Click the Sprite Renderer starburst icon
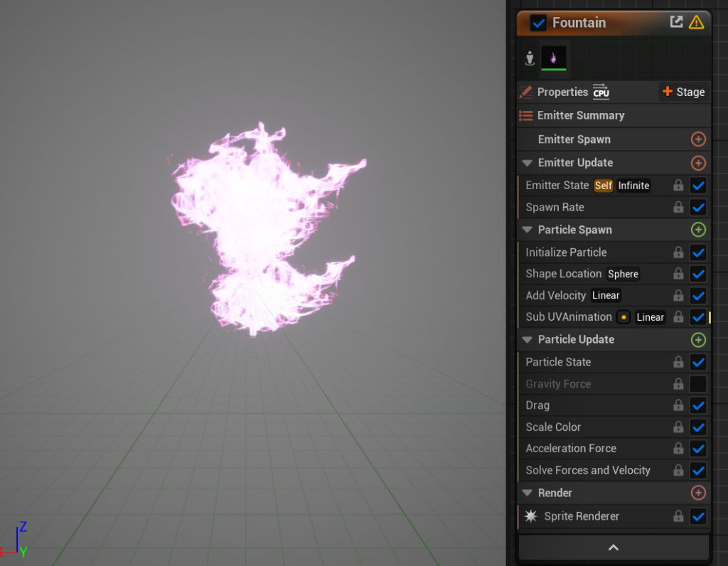 coord(531,516)
